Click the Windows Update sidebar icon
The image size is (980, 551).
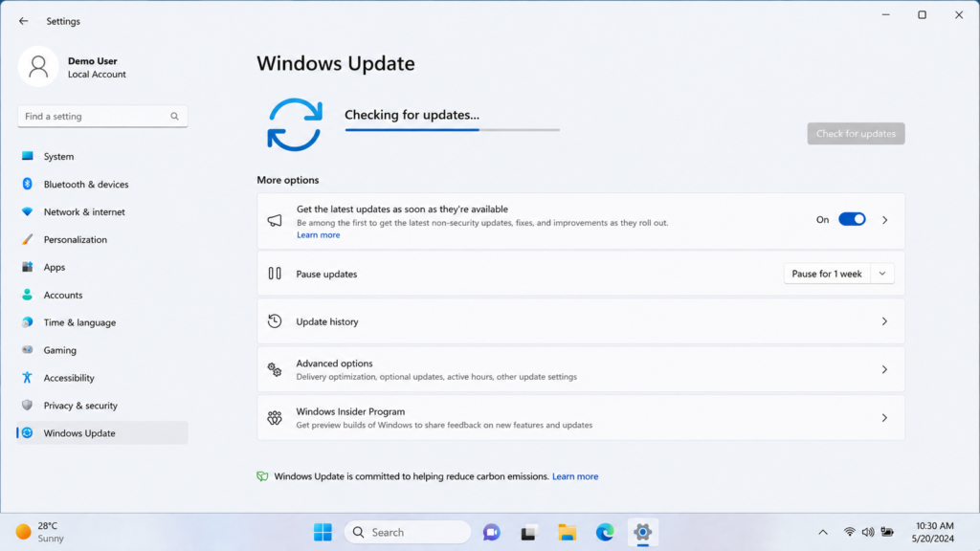pos(27,433)
